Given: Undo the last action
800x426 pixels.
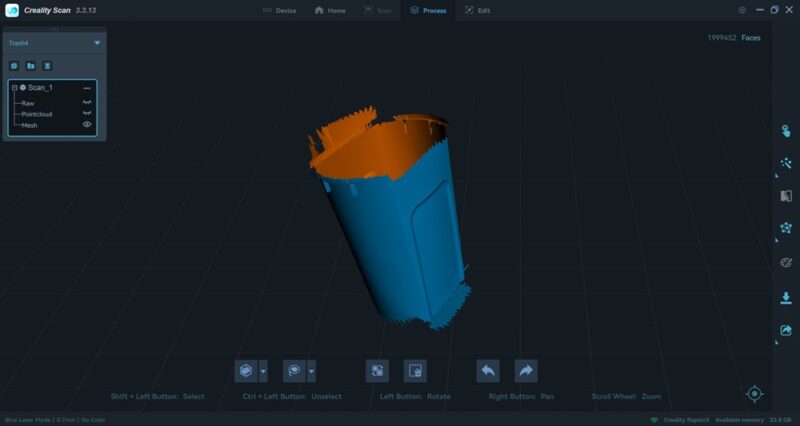Looking at the screenshot, I should point(488,371).
